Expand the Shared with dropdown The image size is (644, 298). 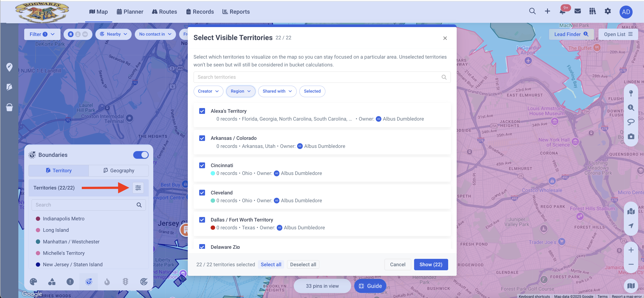tap(277, 91)
